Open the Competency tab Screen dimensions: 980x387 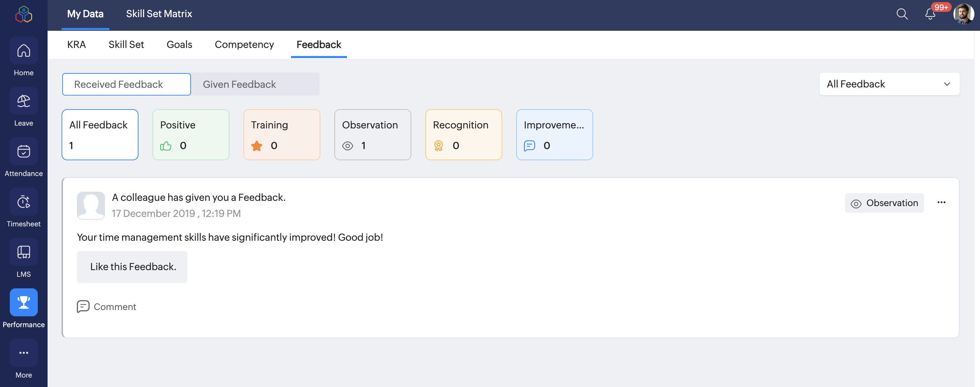tap(244, 44)
